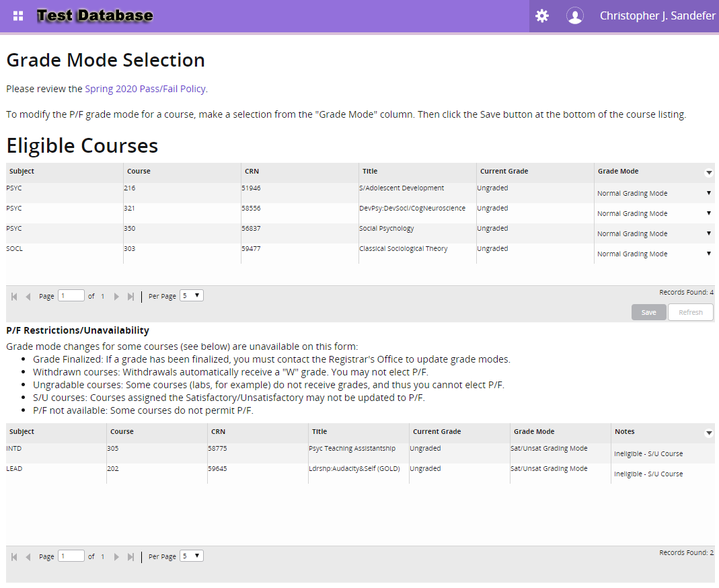Click the Save button
Viewport: 719px width, 588px height.
click(x=648, y=312)
